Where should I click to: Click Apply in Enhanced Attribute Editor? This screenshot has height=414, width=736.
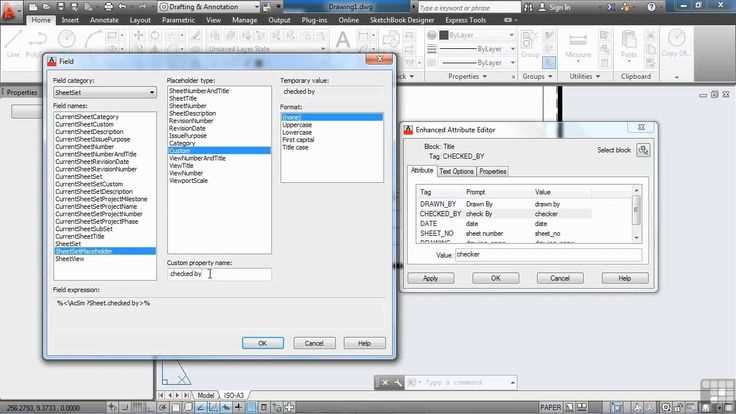[430, 278]
